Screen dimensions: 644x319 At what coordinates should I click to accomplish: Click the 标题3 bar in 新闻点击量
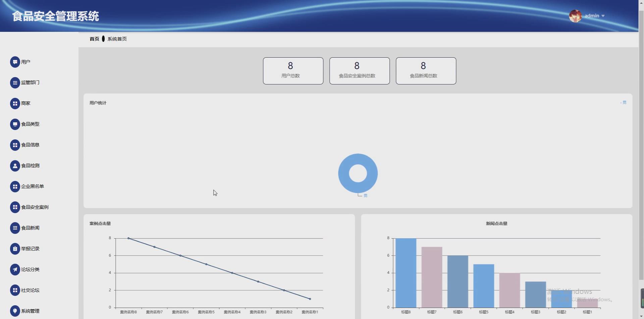click(535, 295)
